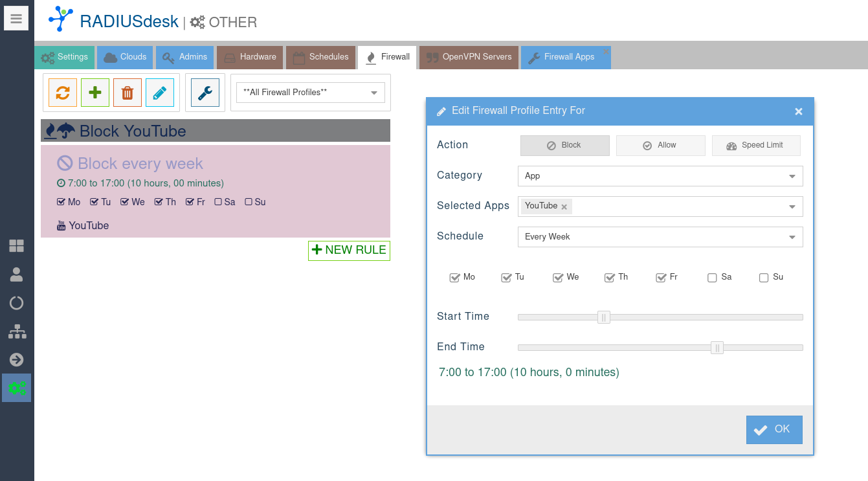
Task: Click the red trash delete icon
Action: pyautogui.click(x=128, y=93)
